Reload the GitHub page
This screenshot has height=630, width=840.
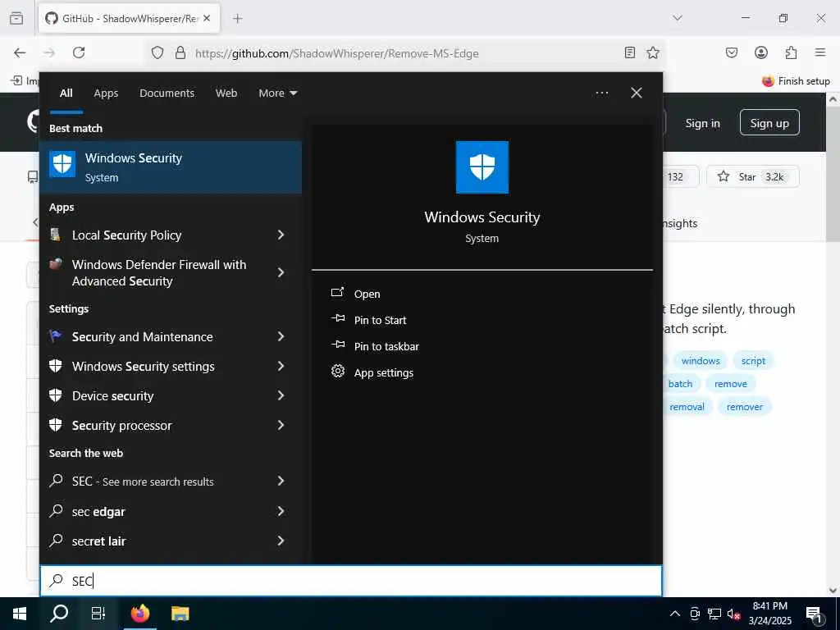click(x=79, y=52)
